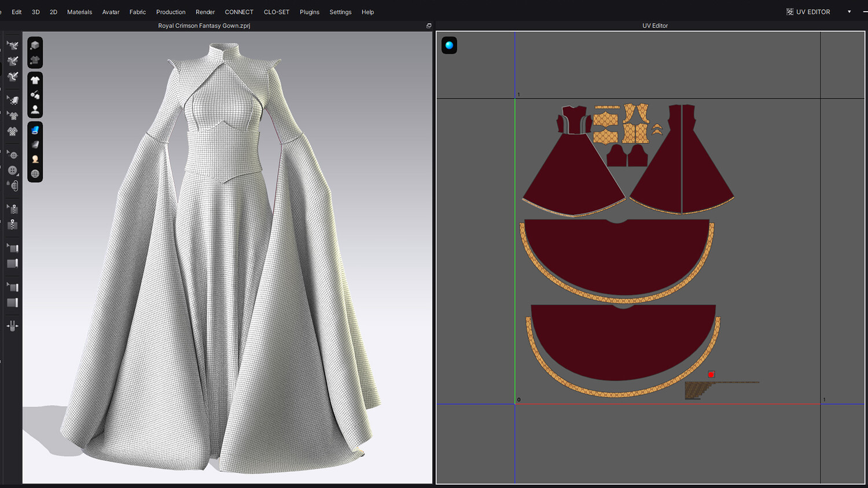Select the Edit Zipper arrow tool
Screen dimensions: 868x488
pyautogui.click(x=13, y=209)
